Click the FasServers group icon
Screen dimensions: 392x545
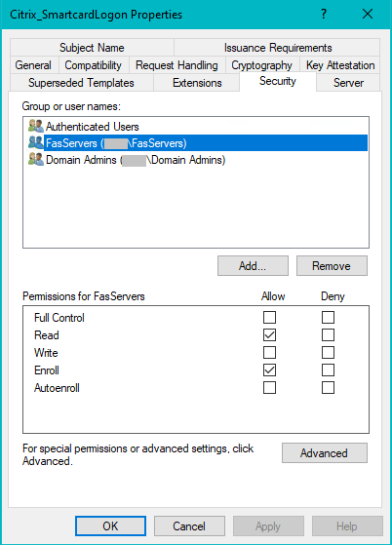[36, 143]
